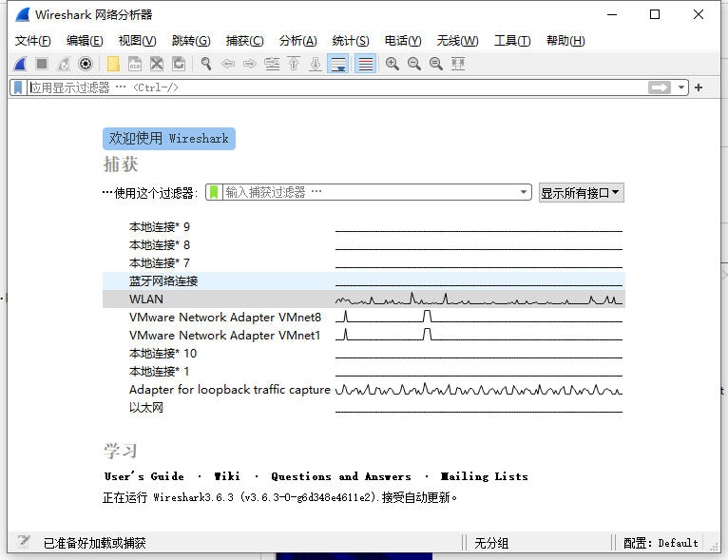Open the 电话(Y) menu
The height and width of the screenshot is (560, 728).
point(403,41)
